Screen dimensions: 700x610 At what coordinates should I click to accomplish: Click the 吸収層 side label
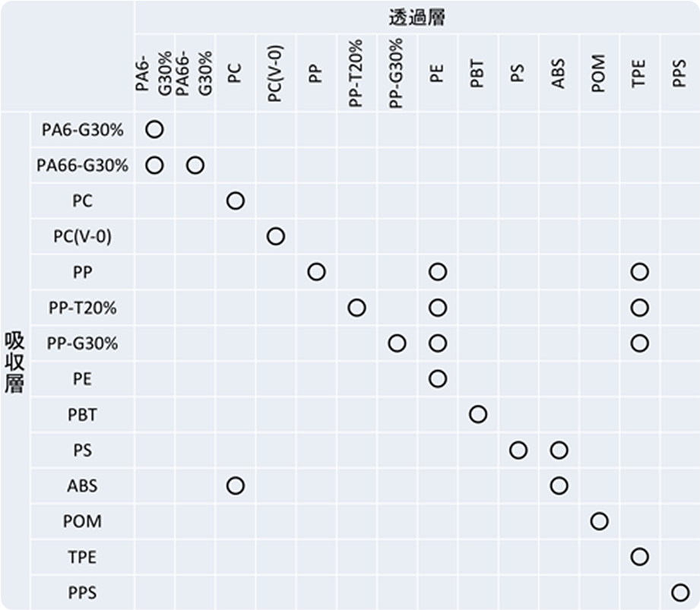tap(14, 362)
